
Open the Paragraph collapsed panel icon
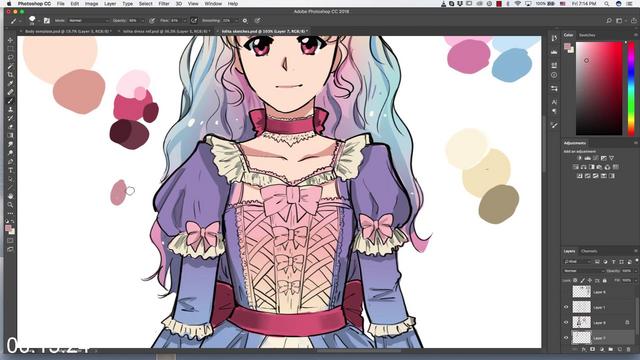coord(554,111)
